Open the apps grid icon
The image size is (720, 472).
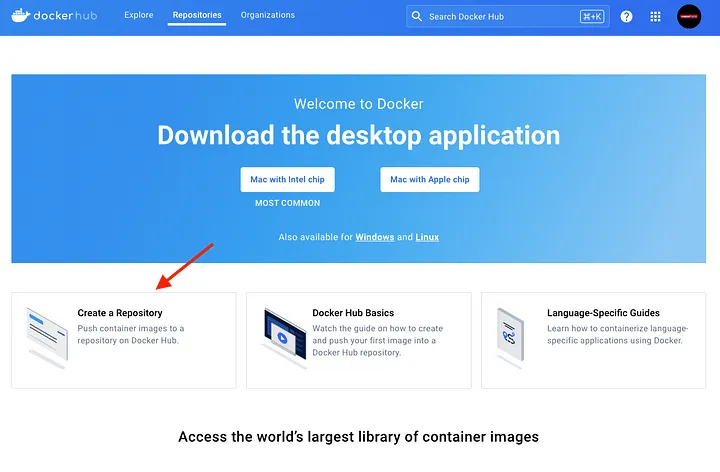point(655,17)
